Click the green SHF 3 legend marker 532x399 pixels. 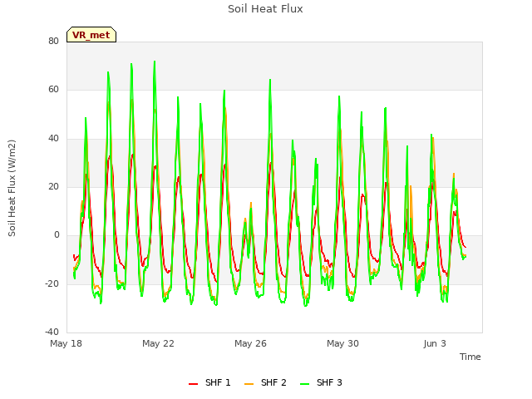305,384
